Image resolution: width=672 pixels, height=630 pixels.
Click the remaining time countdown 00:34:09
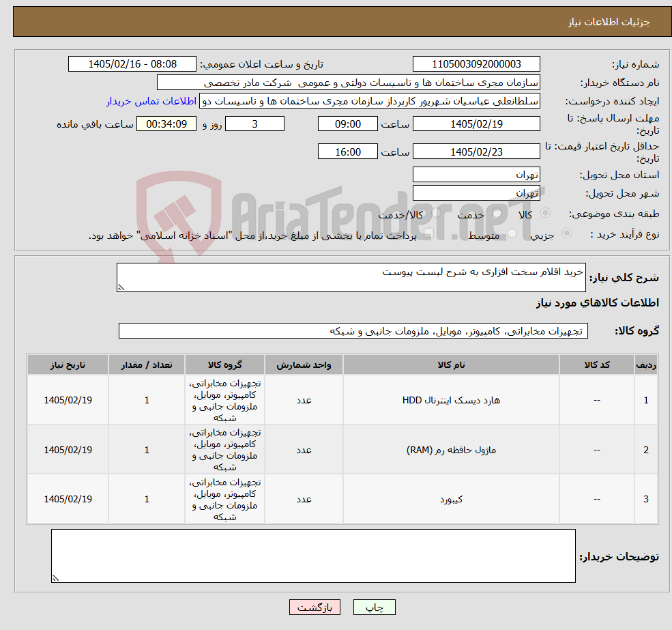click(166, 124)
